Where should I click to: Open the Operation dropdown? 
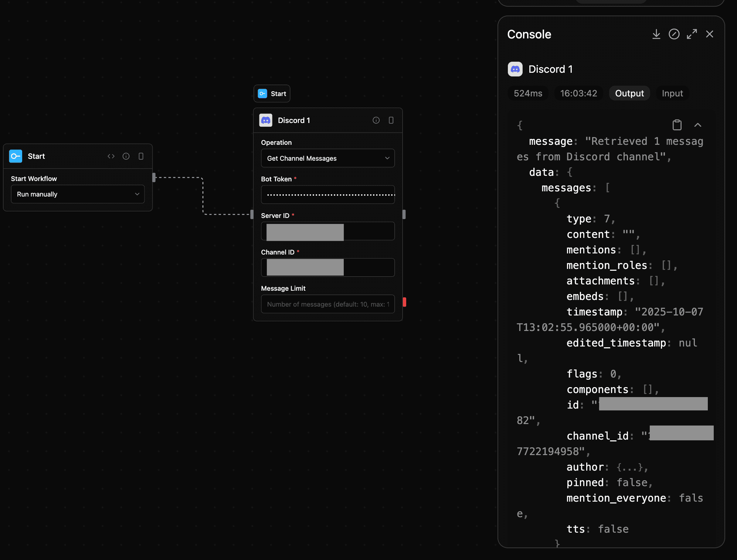coord(327,158)
